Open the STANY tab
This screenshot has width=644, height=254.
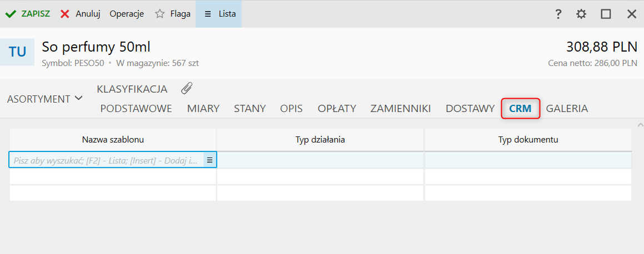(249, 109)
